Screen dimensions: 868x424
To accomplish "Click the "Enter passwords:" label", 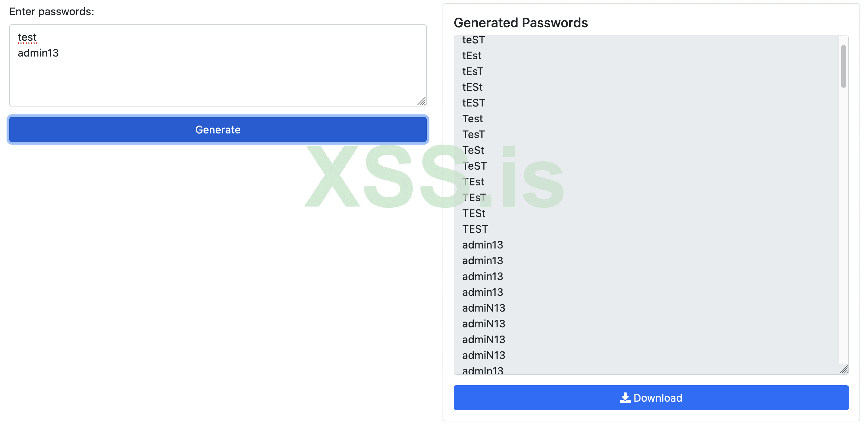I will click(x=52, y=12).
